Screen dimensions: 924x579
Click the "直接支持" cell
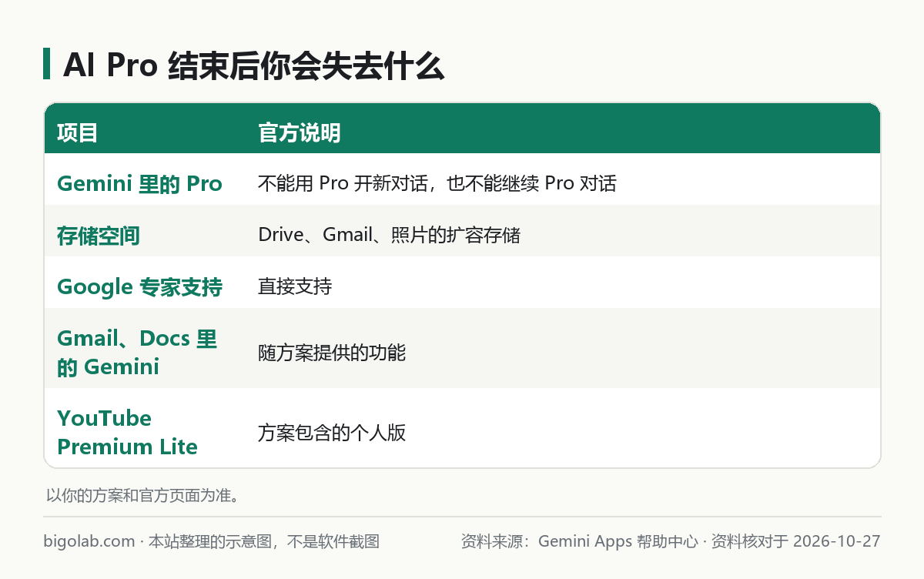tap(295, 287)
